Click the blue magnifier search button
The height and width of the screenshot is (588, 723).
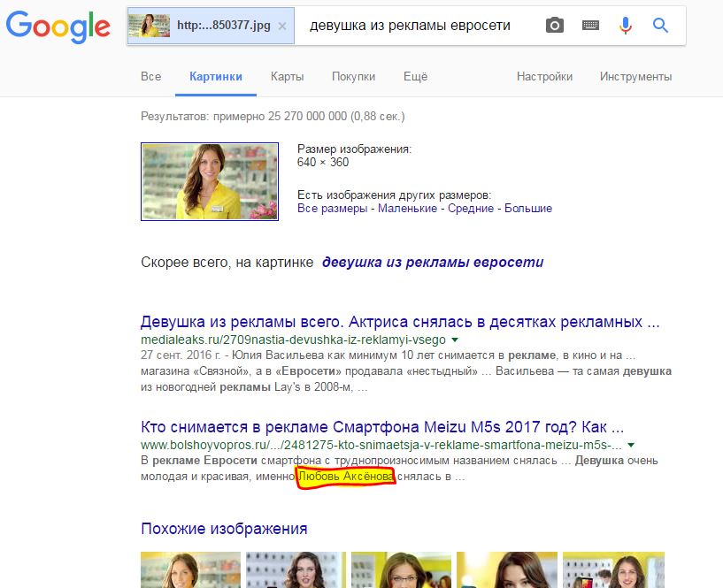click(x=660, y=26)
